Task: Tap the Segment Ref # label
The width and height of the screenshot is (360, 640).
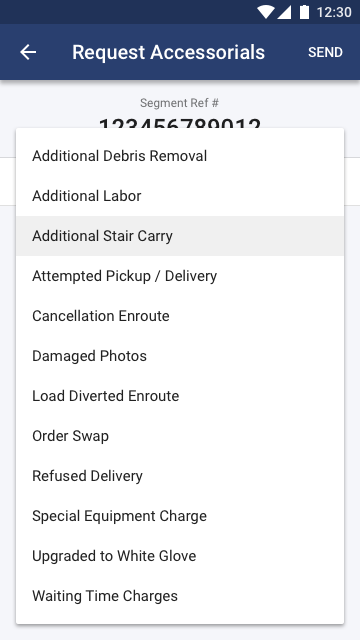Action: coord(179,103)
